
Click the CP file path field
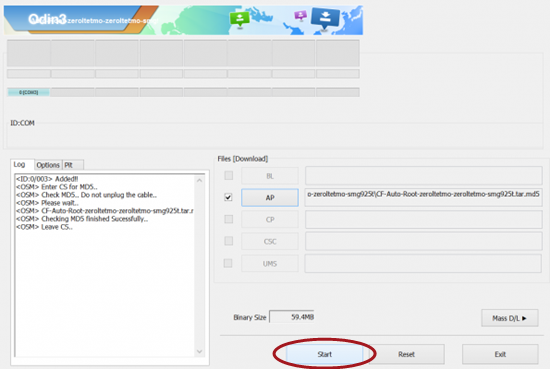point(423,220)
